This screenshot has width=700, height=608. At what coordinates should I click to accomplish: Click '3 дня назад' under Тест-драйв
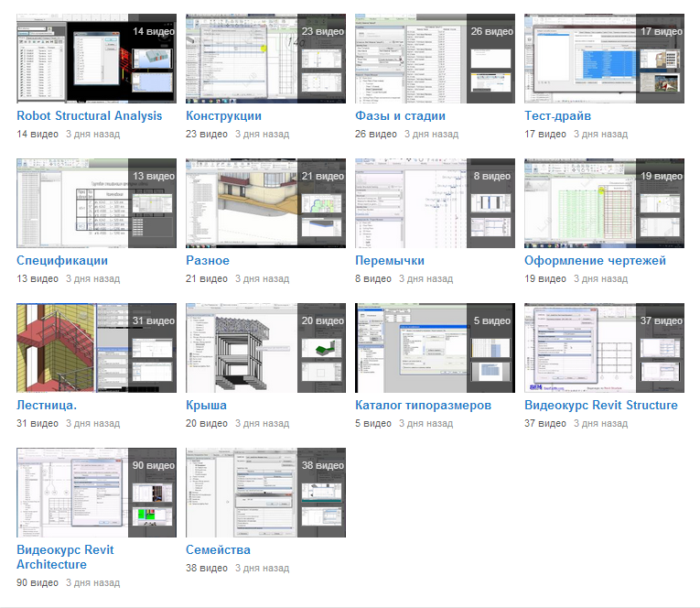(x=600, y=134)
